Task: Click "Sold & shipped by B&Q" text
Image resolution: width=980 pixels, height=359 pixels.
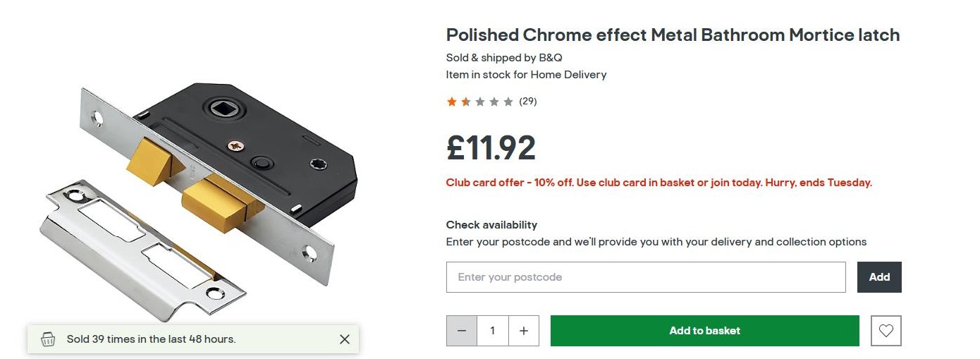Action: 503,58
